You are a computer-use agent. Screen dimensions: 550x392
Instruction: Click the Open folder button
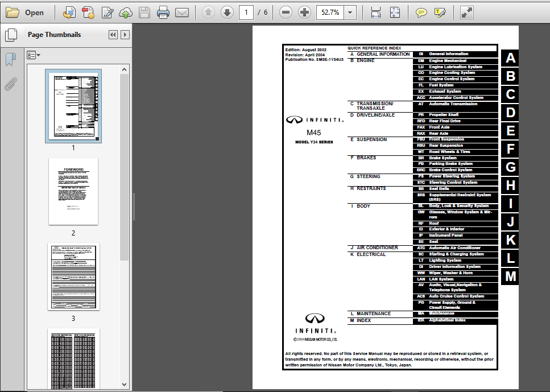[x=24, y=13]
